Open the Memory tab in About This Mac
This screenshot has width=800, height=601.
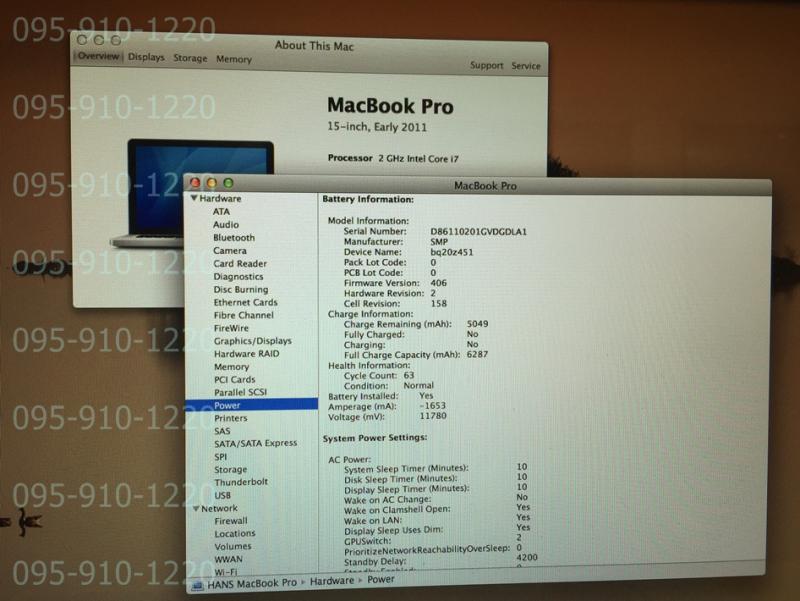[234, 59]
